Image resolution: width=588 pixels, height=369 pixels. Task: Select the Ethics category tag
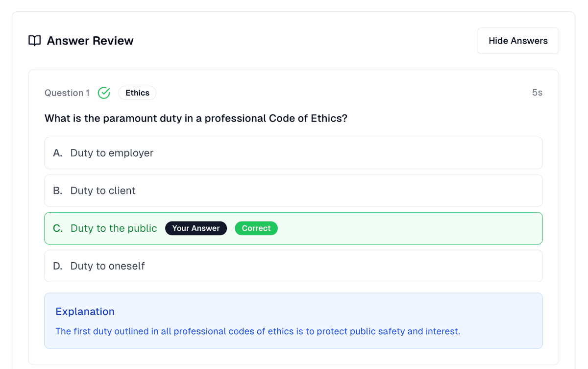click(137, 93)
